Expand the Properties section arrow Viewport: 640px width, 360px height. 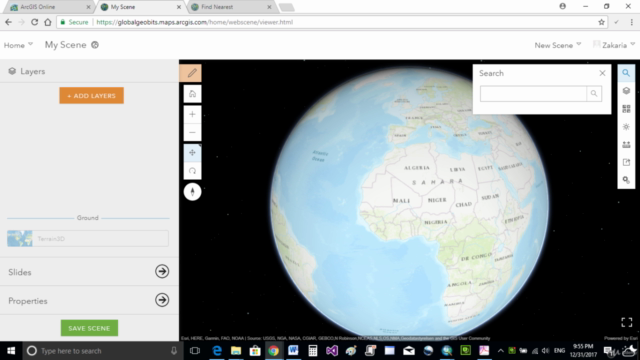162,300
